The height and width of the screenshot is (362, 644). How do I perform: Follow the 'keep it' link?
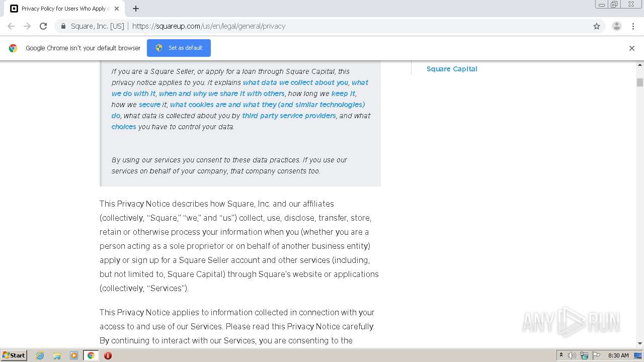[343, 94]
